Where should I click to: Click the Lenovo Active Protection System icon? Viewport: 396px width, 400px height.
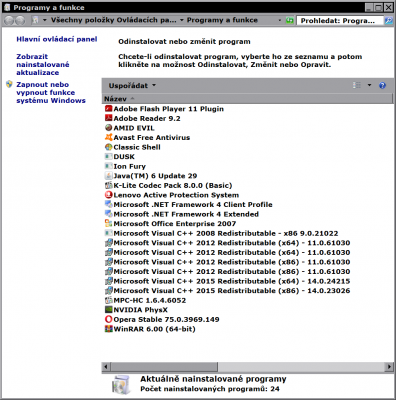108,195
